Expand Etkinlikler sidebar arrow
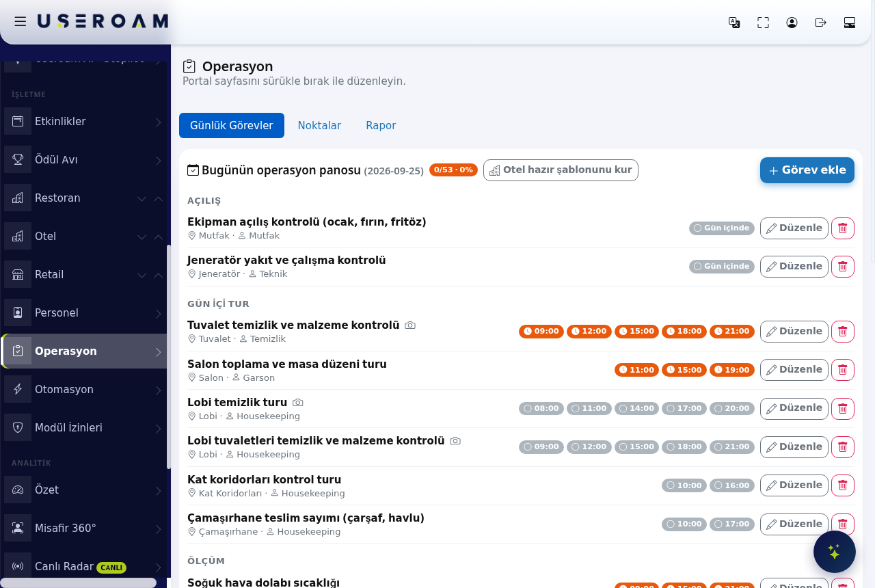This screenshot has height=588, width=875. coord(158,122)
